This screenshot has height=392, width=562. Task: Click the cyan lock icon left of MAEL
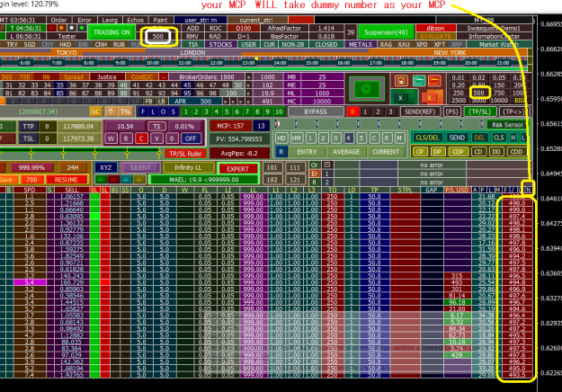point(126,179)
